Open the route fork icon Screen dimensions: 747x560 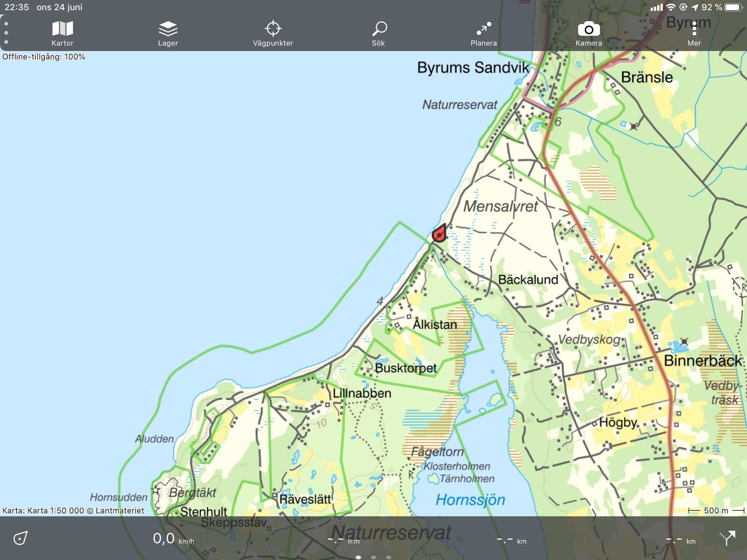click(x=727, y=538)
